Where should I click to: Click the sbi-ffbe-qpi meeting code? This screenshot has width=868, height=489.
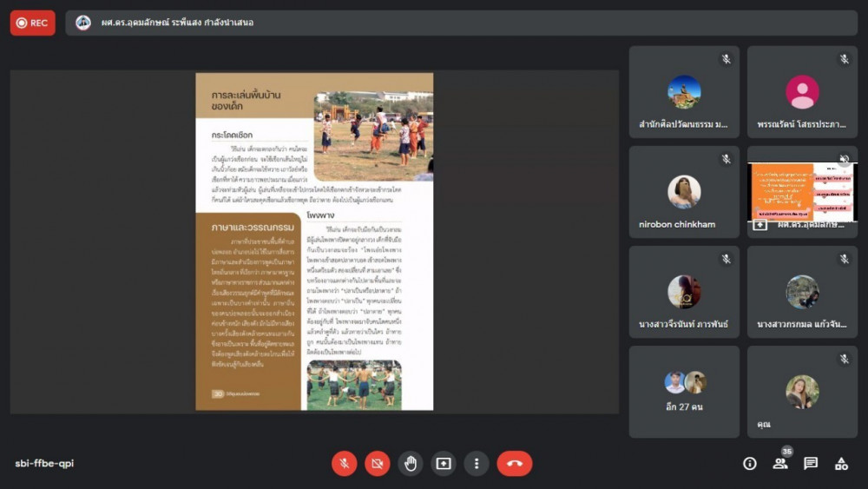44,464
